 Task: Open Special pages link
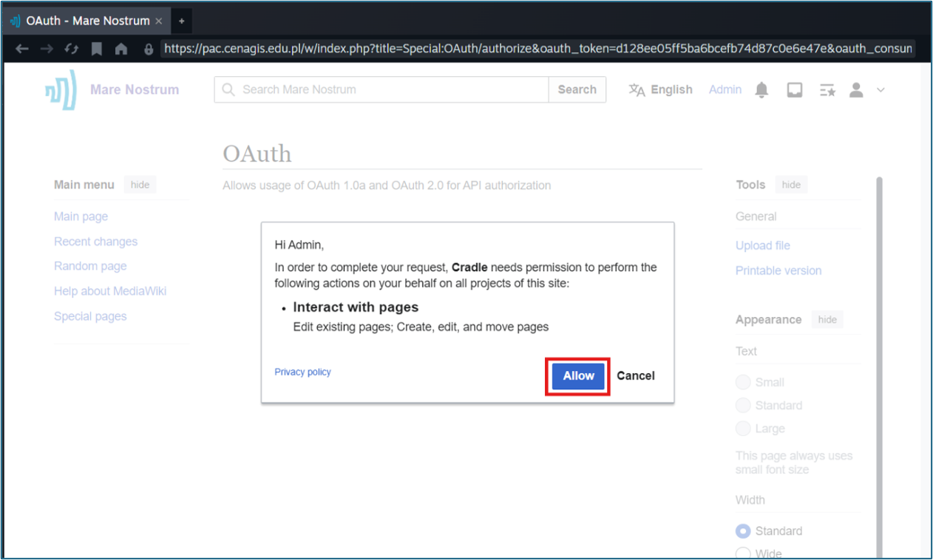coord(90,316)
